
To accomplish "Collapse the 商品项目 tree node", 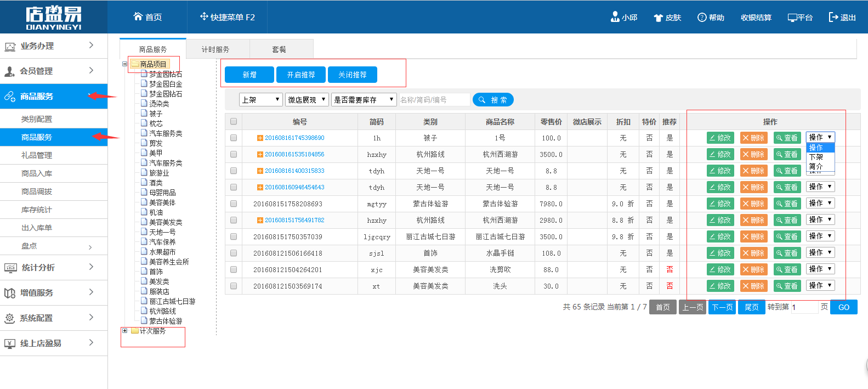I will [x=124, y=64].
